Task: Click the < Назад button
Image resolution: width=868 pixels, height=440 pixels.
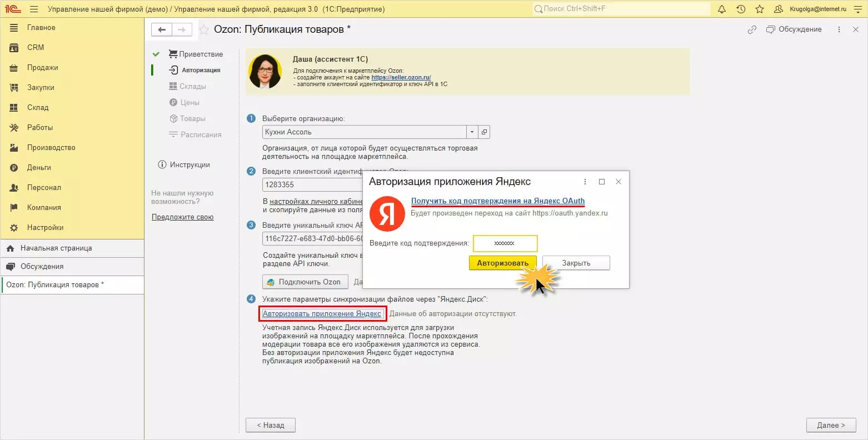Action: click(x=271, y=426)
